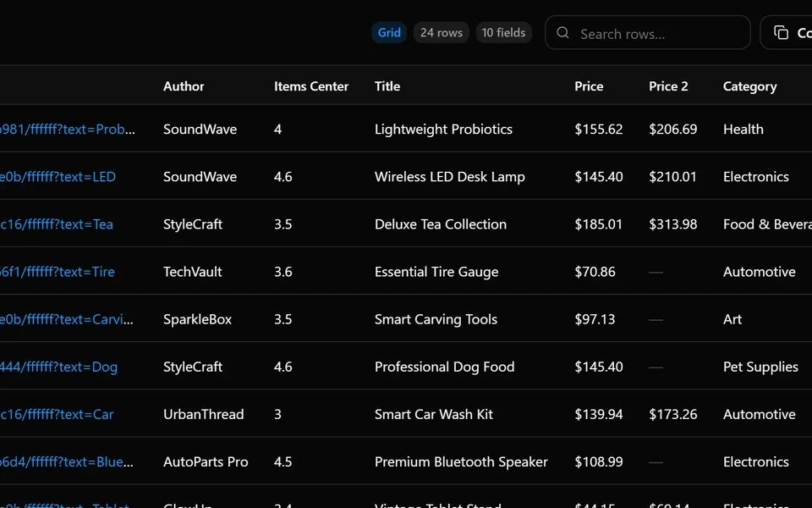Screen dimensions: 812x508
Task: Select the Grid view pill
Action: [389, 33]
